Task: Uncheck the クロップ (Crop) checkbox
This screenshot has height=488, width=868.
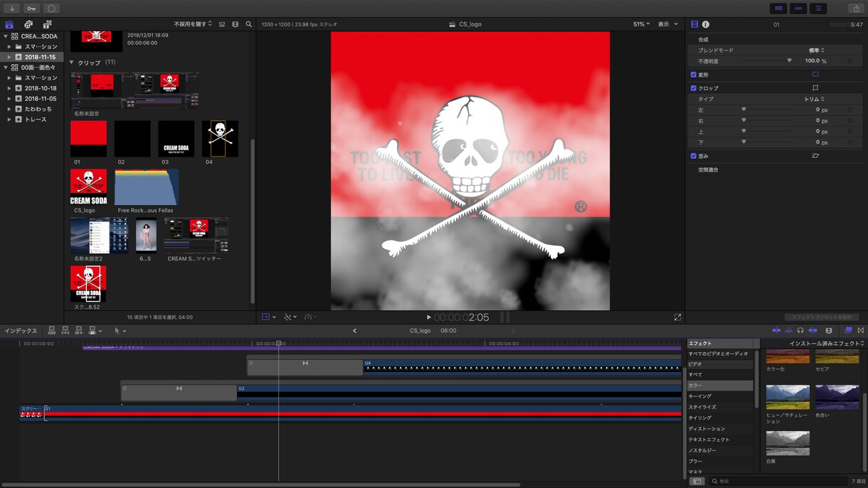Action: 694,88
